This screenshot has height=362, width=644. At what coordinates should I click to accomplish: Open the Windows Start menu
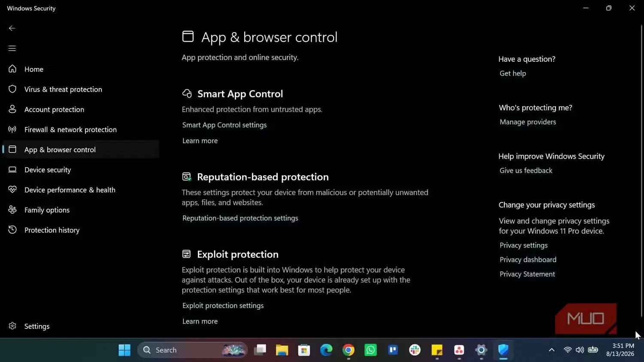pyautogui.click(x=125, y=350)
